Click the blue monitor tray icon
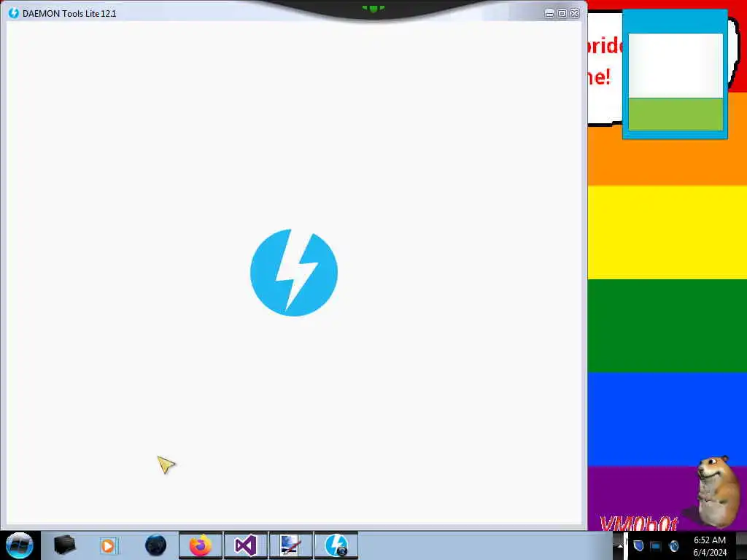Image resolution: width=747 pixels, height=560 pixels. (x=656, y=545)
